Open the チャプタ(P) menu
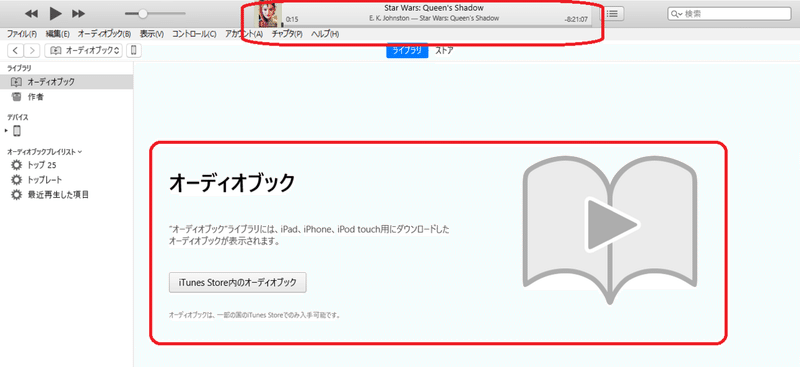The width and height of the screenshot is (800, 367). click(287, 34)
